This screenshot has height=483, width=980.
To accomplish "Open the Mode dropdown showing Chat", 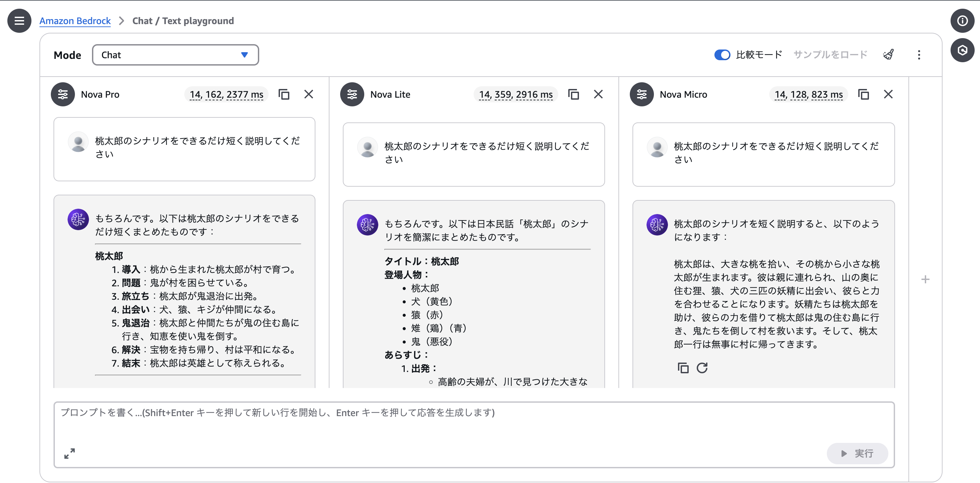I will (x=175, y=55).
